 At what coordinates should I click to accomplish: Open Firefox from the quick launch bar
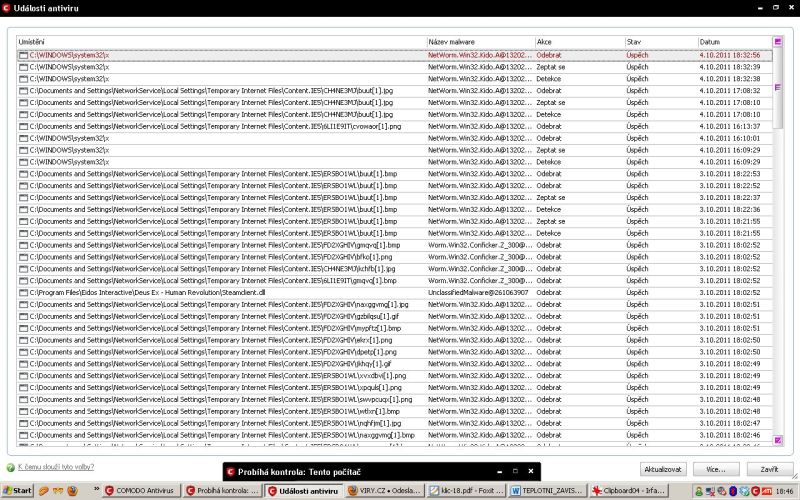click(72, 491)
